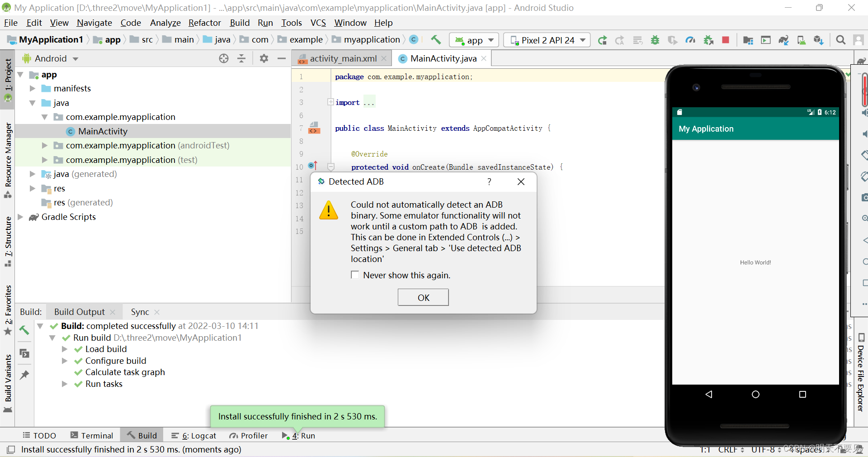Click the help question mark in ADB dialog
The image size is (868, 457).
[x=489, y=181]
